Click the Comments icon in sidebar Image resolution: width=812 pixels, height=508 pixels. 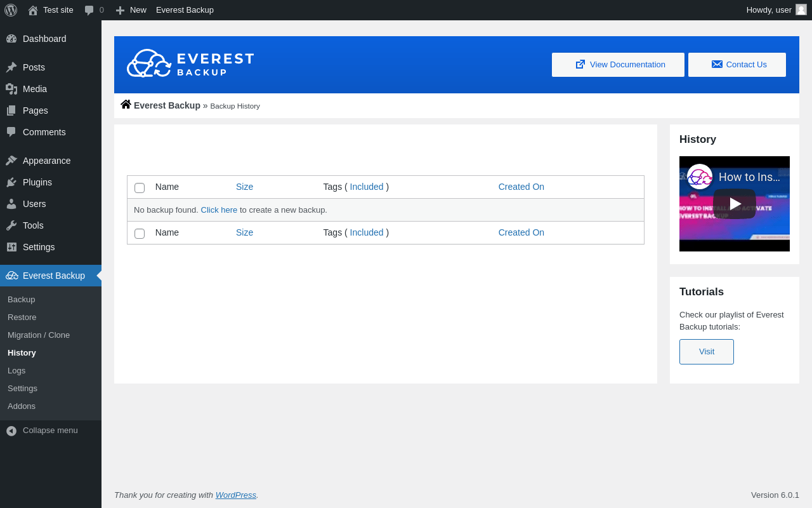click(11, 132)
